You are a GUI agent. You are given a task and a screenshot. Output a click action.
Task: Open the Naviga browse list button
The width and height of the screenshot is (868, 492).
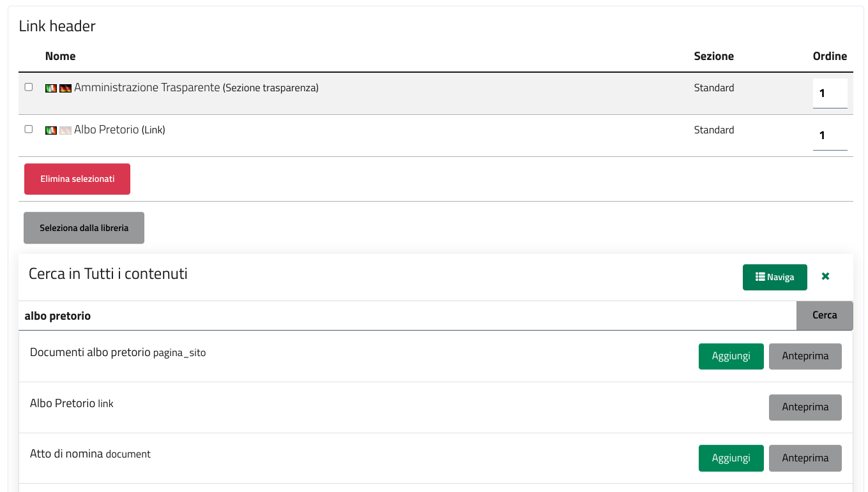click(775, 278)
